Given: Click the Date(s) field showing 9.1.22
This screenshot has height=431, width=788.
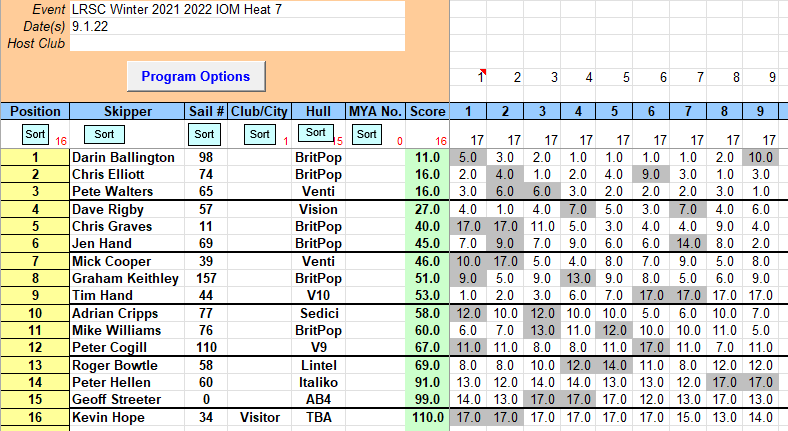Looking at the screenshot, I should pos(237,26).
